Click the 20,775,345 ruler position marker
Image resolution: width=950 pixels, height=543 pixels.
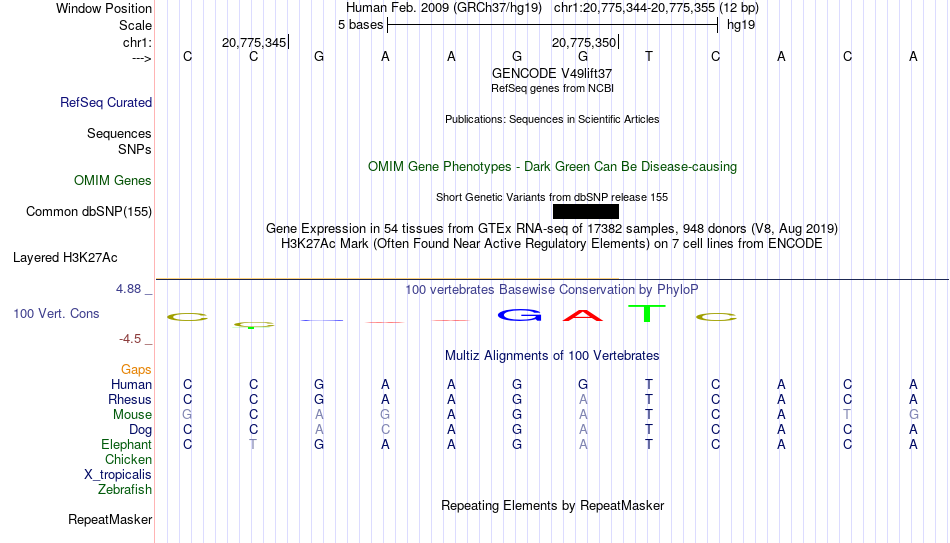pyautogui.click(x=254, y=42)
